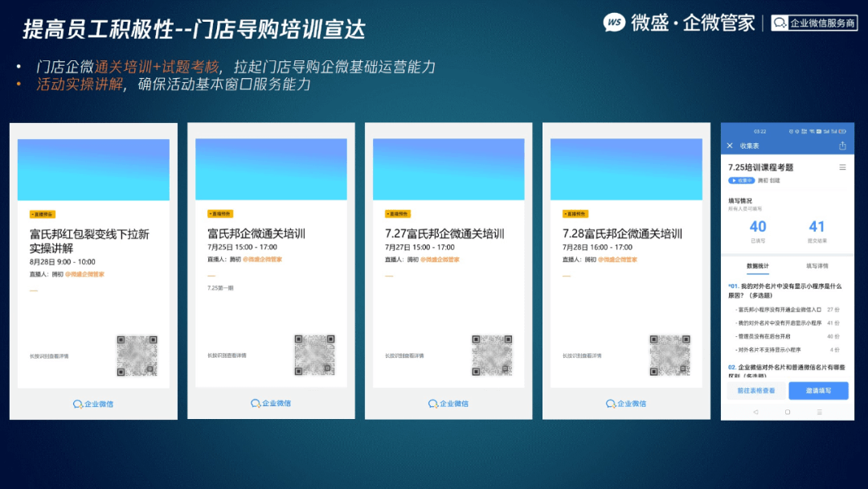Select the 40 已填写 count

point(758,231)
